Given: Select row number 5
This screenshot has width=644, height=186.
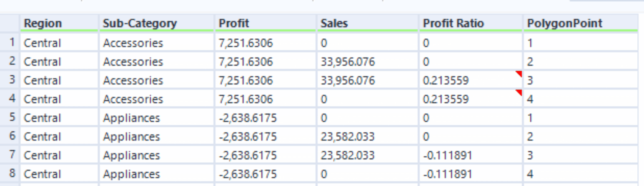Looking at the screenshot, I should 12,118.
